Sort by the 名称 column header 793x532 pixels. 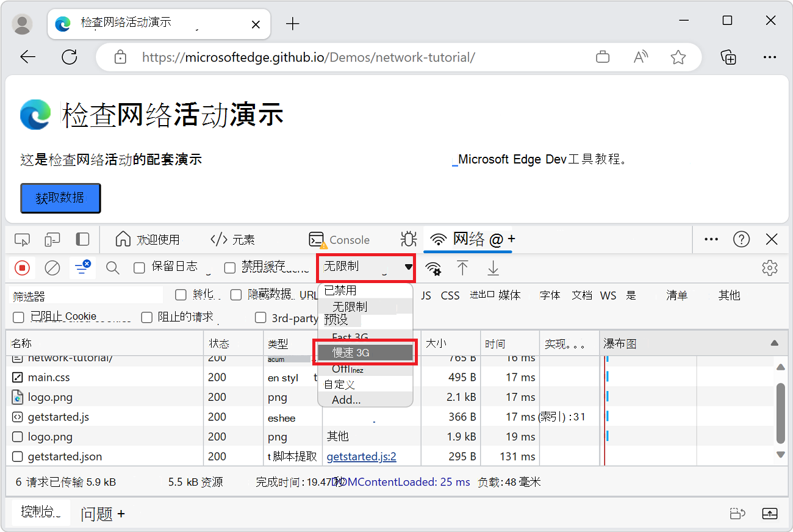click(104, 343)
